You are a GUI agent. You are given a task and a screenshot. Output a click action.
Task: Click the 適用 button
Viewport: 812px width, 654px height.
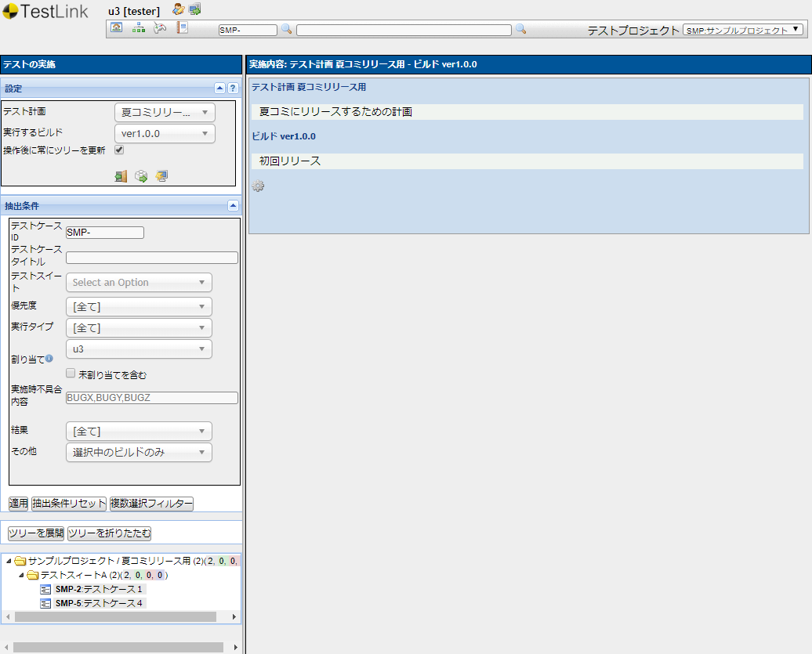pyautogui.click(x=17, y=504)
